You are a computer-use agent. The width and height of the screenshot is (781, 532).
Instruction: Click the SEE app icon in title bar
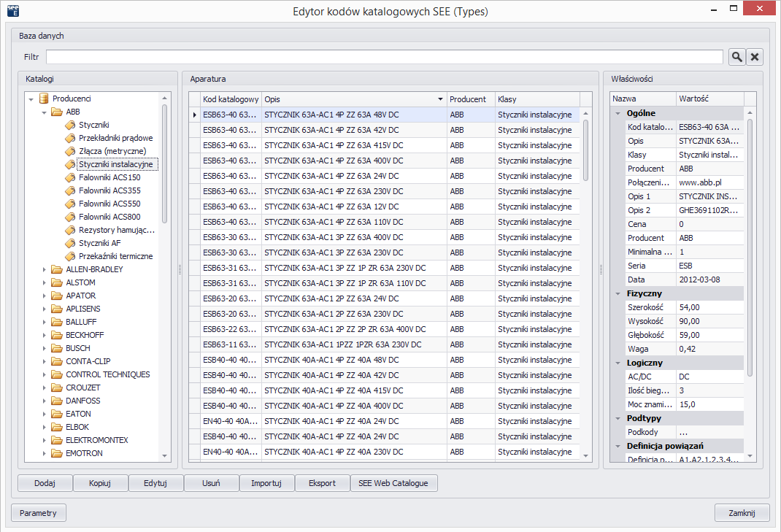[x=13, y=10]
